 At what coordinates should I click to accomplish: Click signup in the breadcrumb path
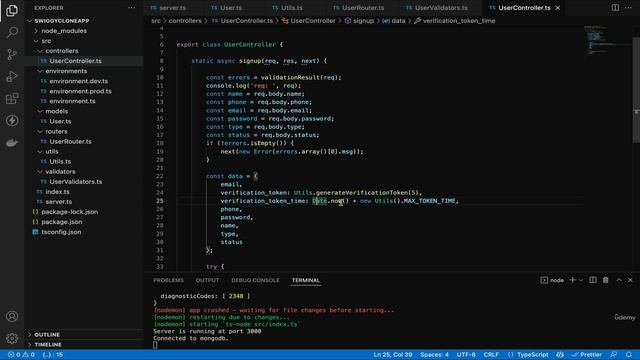coord(363,21)
